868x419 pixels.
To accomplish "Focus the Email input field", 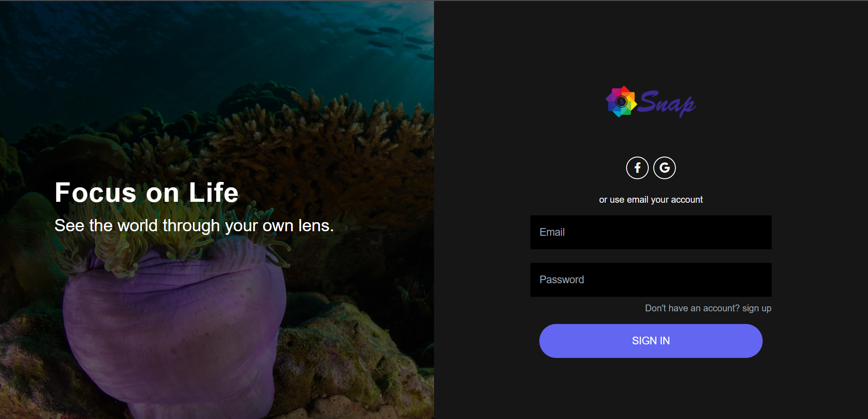I will [x=651, y=232].
